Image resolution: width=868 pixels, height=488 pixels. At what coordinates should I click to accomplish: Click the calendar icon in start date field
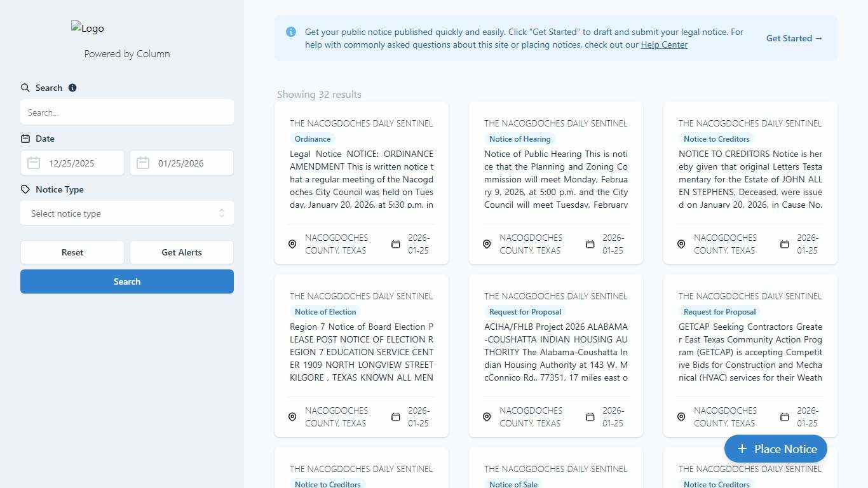[x=34, y=163]
